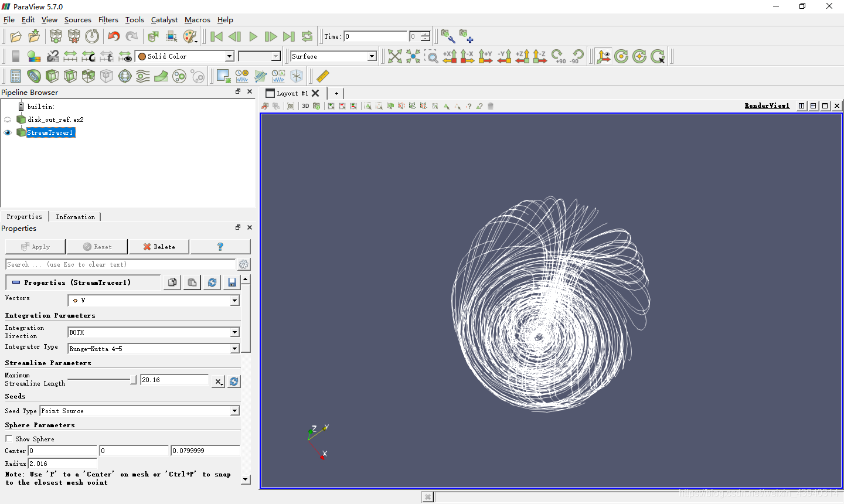This screenshot has height=504, width=844.
Task: Toggle the orientation axes visibility button
Action: click(x=603, y=56)
